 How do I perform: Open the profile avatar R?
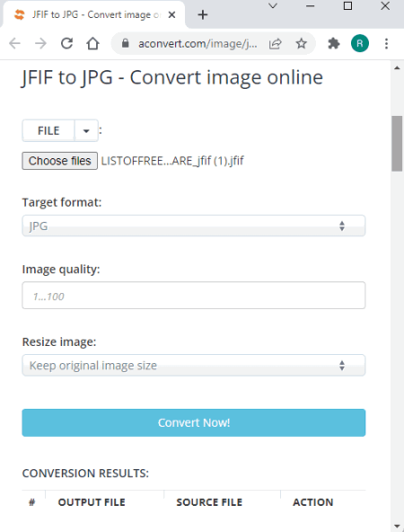[360, 43]
